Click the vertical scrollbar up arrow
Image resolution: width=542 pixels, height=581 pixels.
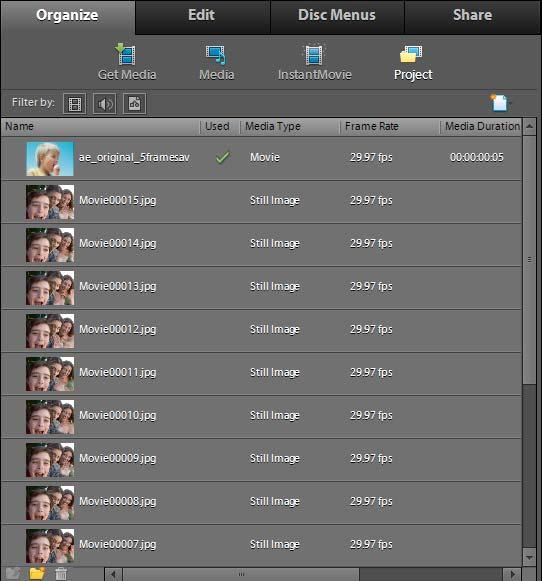[529, 127]
